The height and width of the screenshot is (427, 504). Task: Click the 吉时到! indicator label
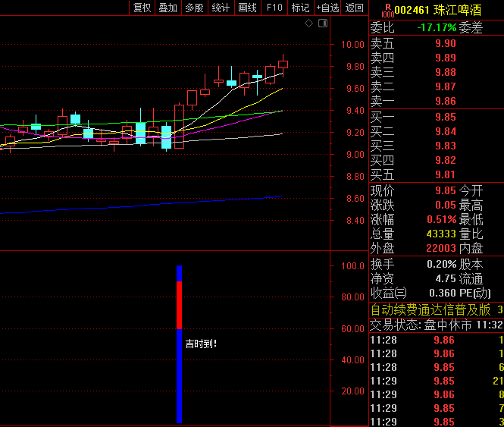click(201, 344)
